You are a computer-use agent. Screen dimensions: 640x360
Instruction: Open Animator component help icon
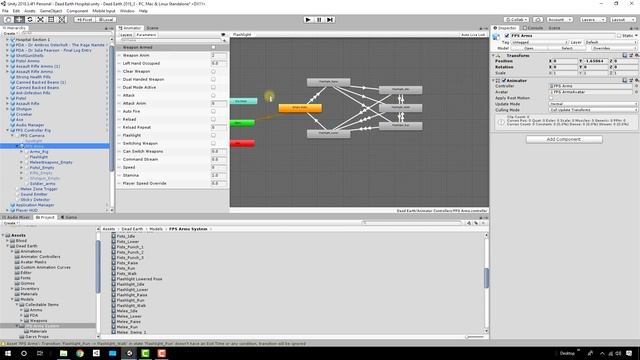[x=625, y=80]
